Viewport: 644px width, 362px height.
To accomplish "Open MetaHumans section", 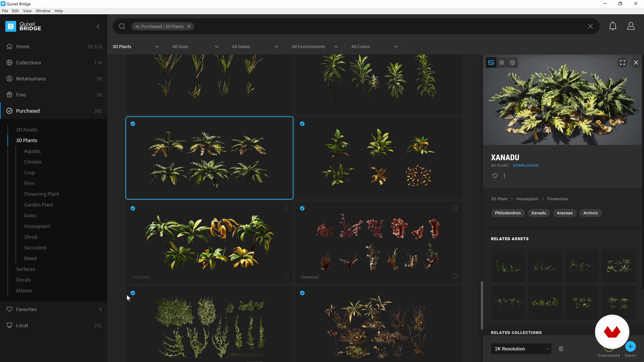I will [x=54, y=79].
